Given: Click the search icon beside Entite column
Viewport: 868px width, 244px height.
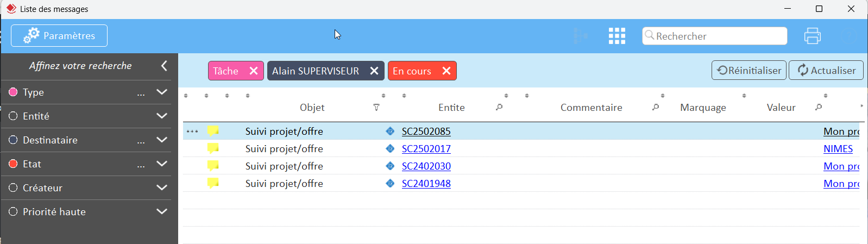Looking at the screenshot, I should tap(499, 107).
